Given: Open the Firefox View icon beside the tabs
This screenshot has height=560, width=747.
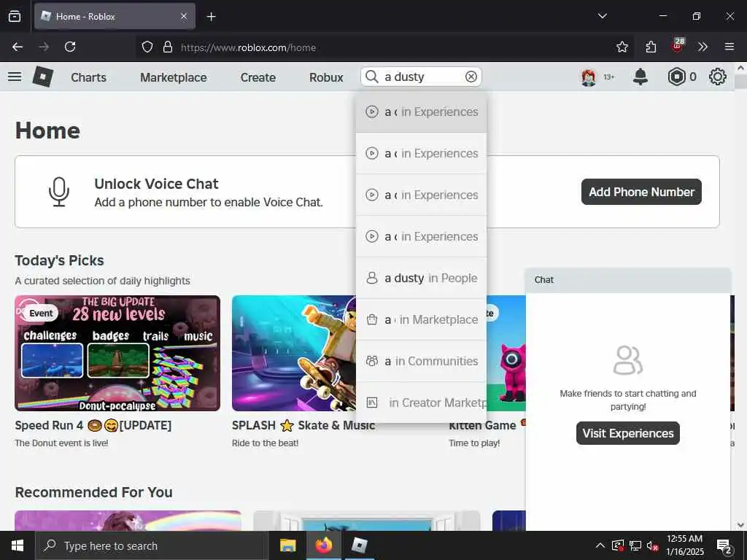Looking at the screenshot, I should 15,16.
